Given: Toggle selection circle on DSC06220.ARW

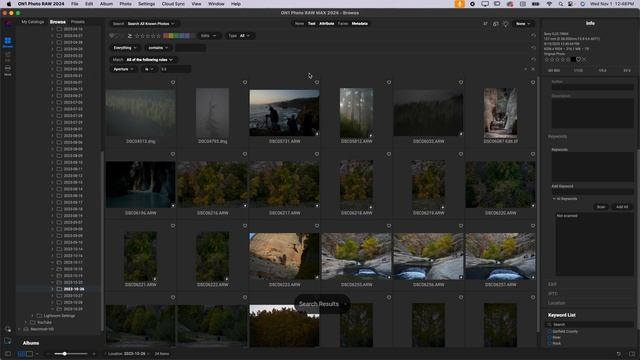Looking at the screenshot, I should click(x=533, y=154).
